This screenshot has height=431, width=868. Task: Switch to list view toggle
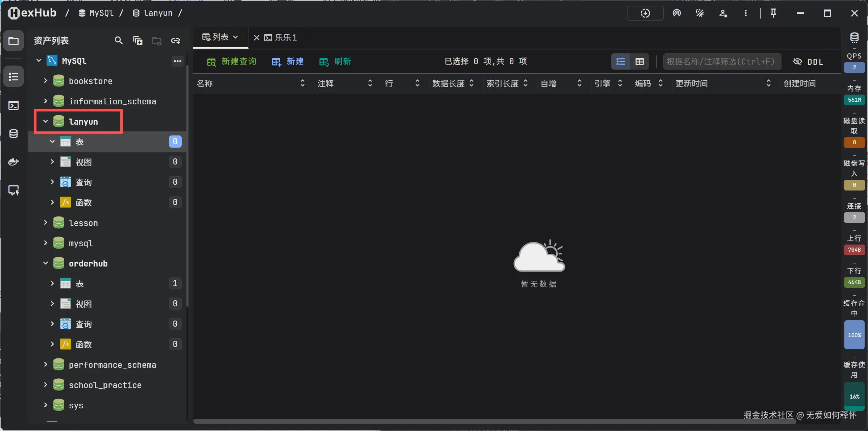(x=620, y=62)
